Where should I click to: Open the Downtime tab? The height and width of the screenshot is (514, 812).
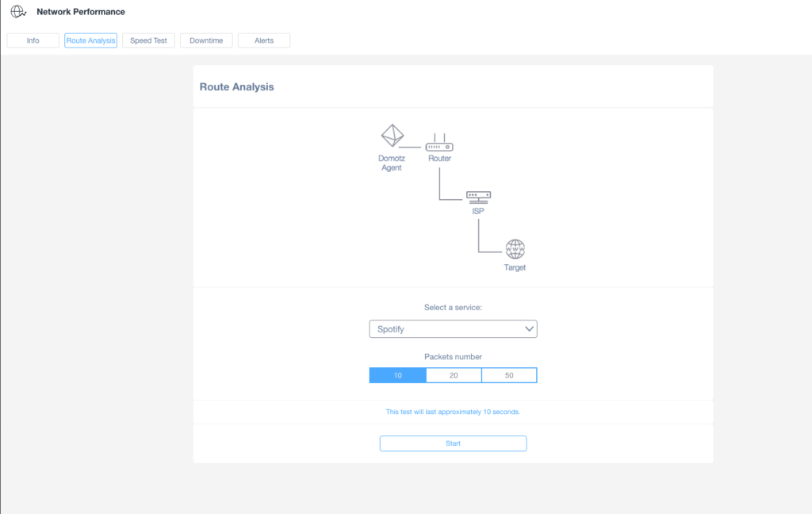(x=206, y=40)
